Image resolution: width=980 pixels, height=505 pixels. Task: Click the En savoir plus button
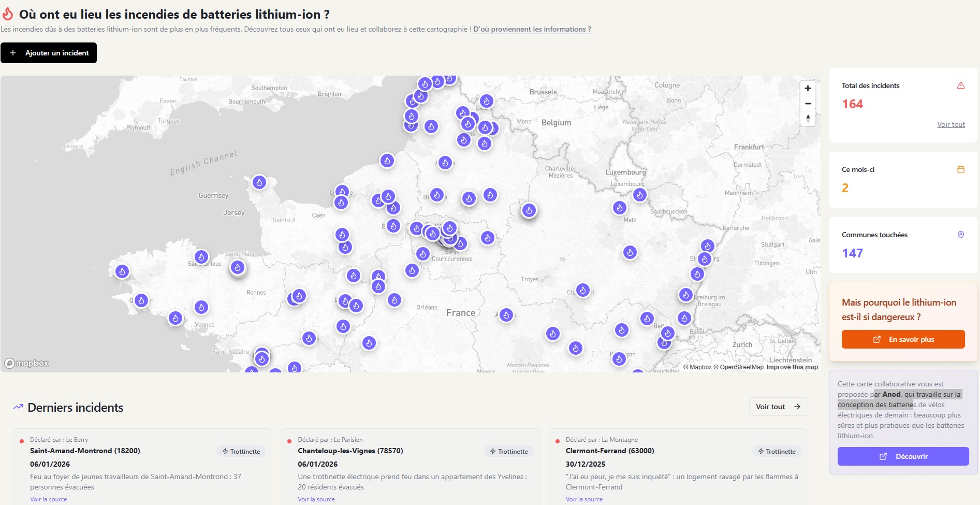(903, 339)
